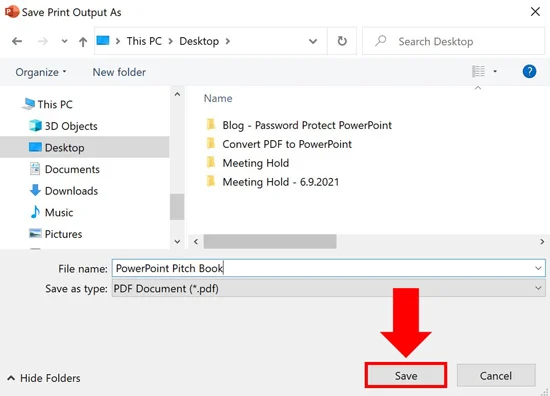This screenshot has height=396, width=550.
Task: Open the Help question mark button
Action: point(529,71)
